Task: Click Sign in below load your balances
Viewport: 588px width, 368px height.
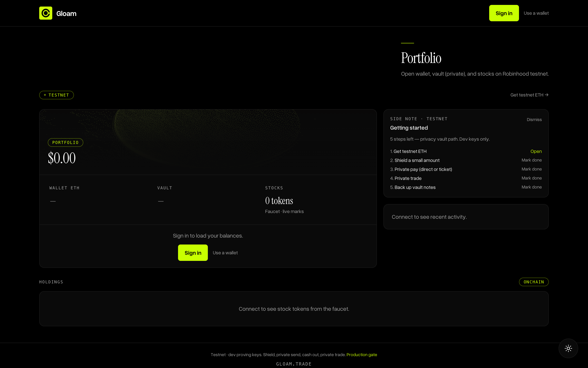Action: tap(193, 253)
